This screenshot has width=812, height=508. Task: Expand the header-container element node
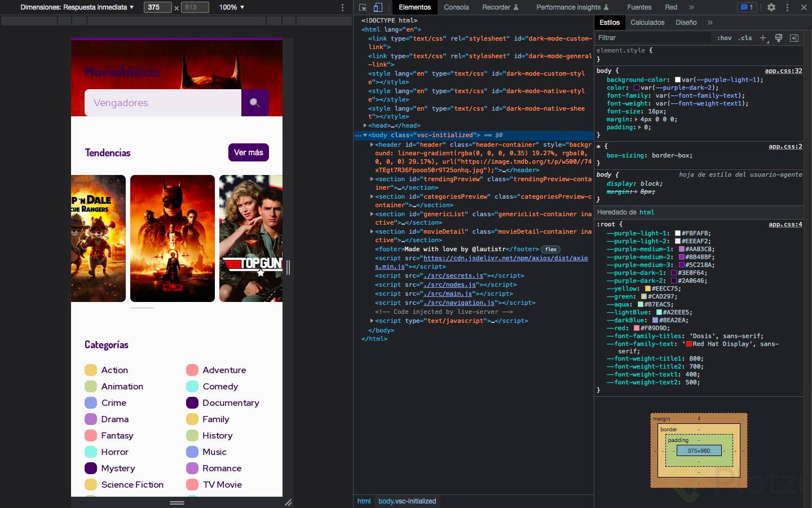coord(372,144)
